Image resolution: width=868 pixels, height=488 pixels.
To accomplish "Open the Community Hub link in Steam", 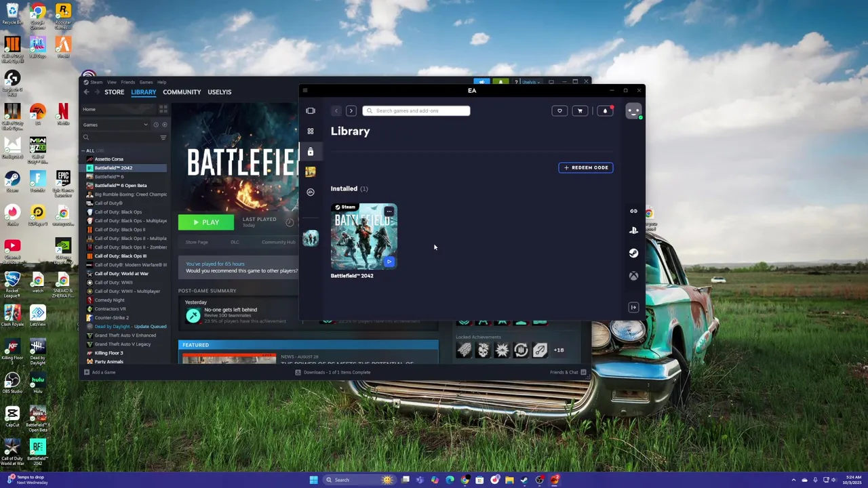I will 279,242.
